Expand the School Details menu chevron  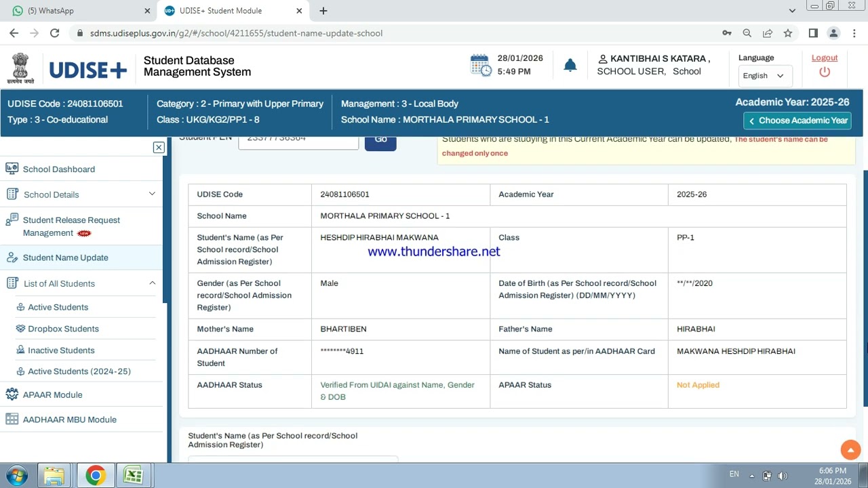click(152, 194)
